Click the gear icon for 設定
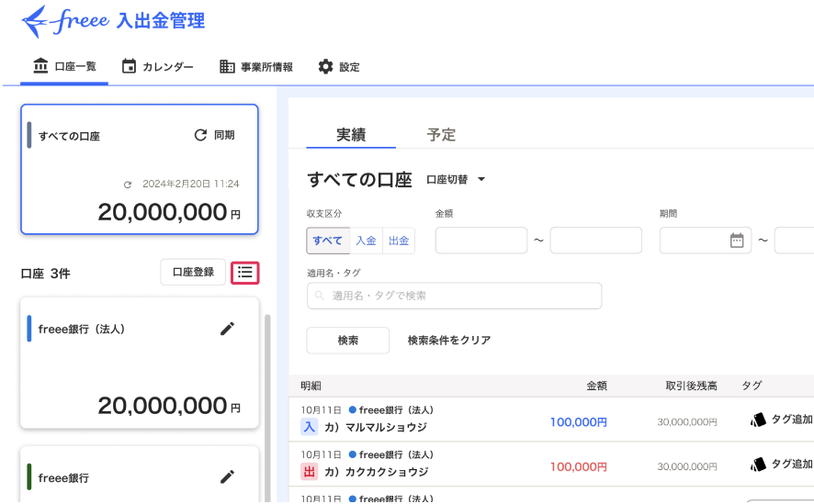 325,66
